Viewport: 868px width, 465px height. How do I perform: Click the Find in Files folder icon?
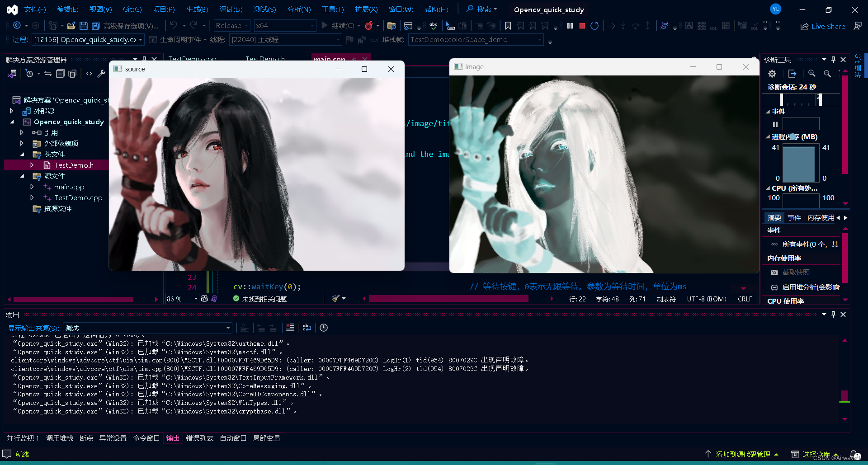click(x=392, y=26)
